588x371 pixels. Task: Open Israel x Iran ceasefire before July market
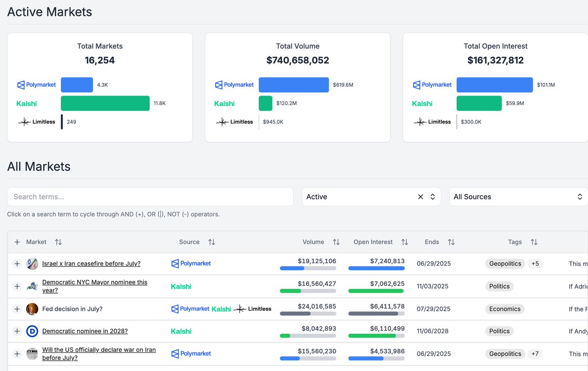tap(91, 264)
